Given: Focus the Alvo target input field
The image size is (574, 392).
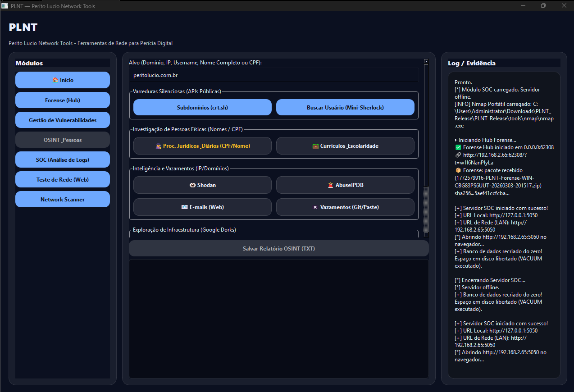Looking at the screenshot, I should 274,75.
